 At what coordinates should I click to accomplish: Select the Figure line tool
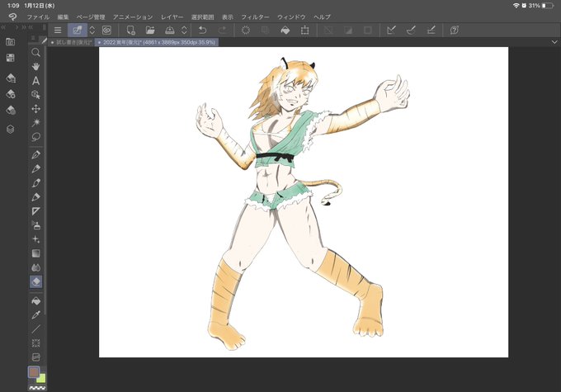[35, 329]
